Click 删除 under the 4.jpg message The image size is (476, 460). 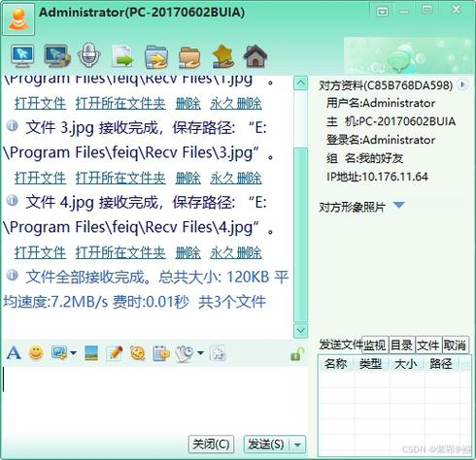click(x=187, y=252)
